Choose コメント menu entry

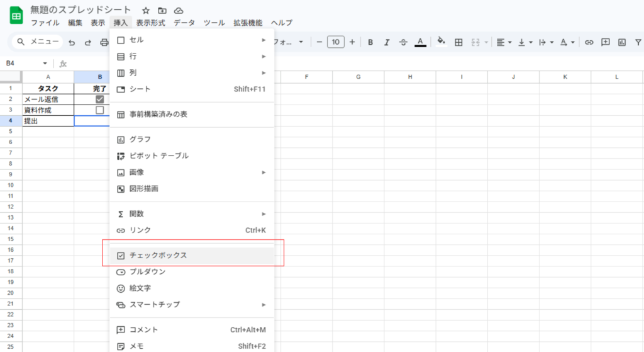coord(192,330)
